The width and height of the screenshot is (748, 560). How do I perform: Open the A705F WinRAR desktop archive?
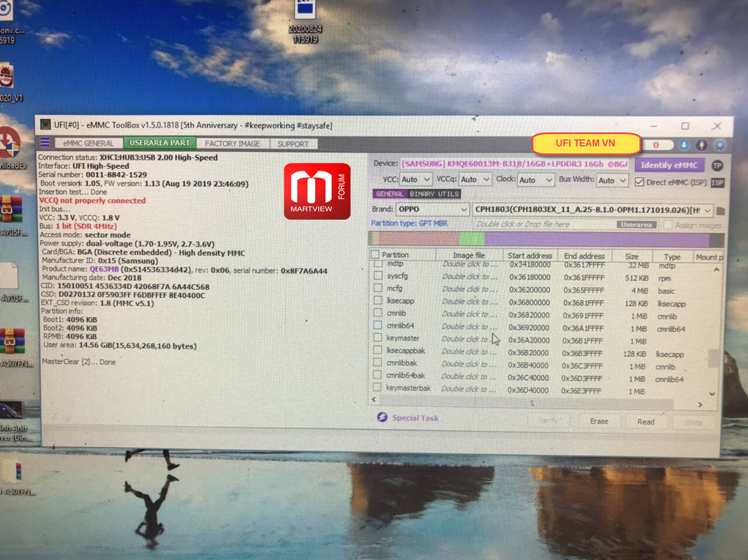[11, 216]
